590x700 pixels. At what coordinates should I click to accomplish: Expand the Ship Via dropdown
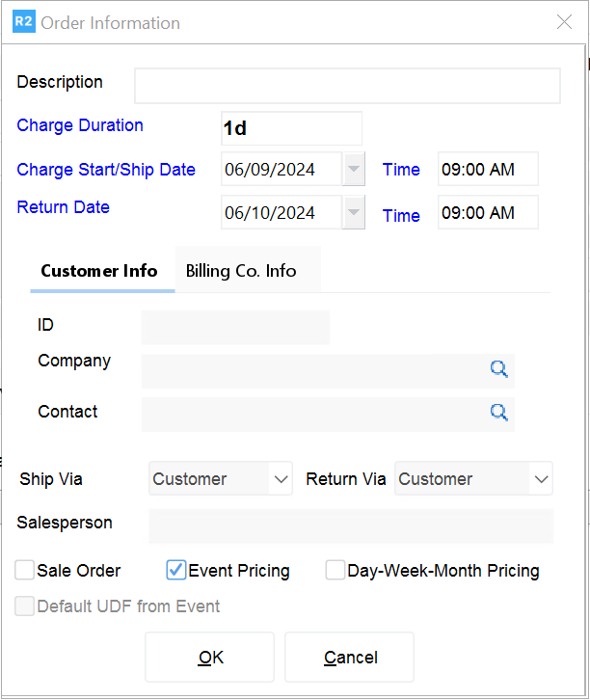tap(281, 479)
